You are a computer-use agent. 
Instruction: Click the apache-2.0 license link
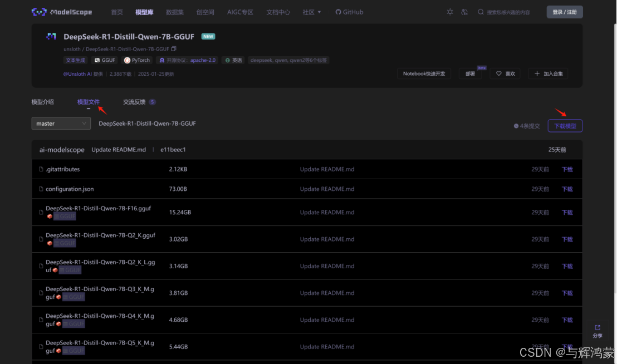tap(203, 60)
